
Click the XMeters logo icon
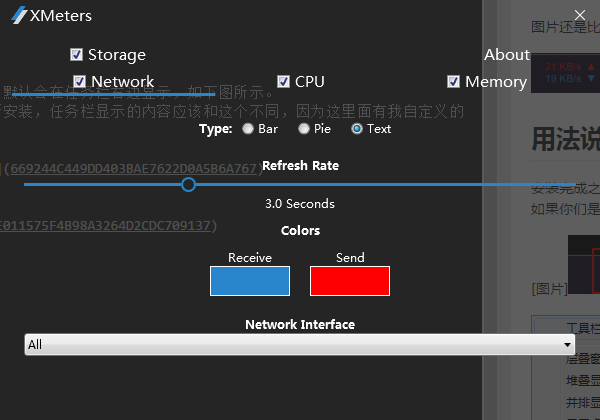(18, 17)
